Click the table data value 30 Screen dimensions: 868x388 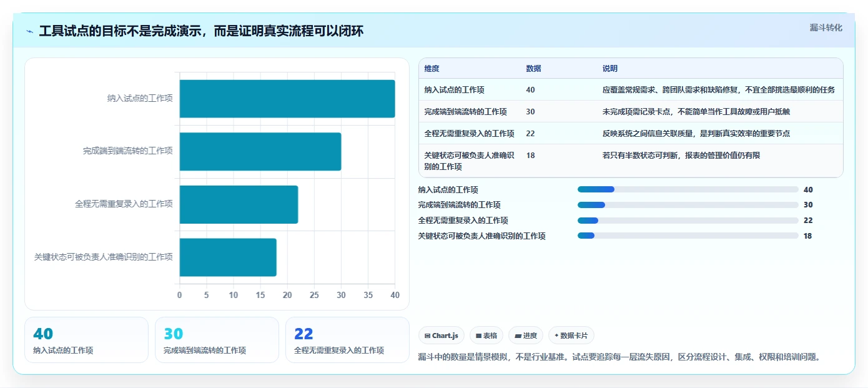(x=531, y=112)
